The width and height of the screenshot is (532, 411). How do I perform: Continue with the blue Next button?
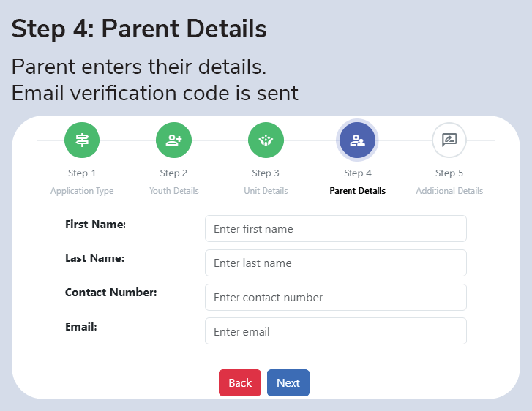click(288, 383)
